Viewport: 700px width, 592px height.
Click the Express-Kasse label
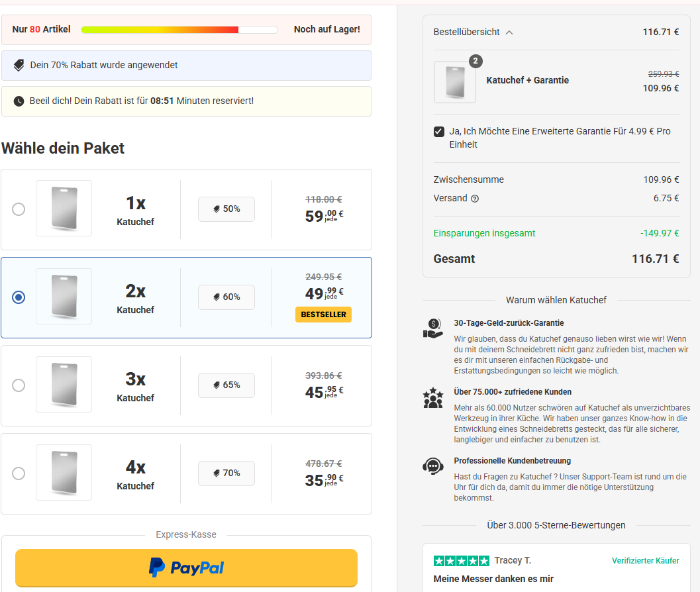point(186,534)
